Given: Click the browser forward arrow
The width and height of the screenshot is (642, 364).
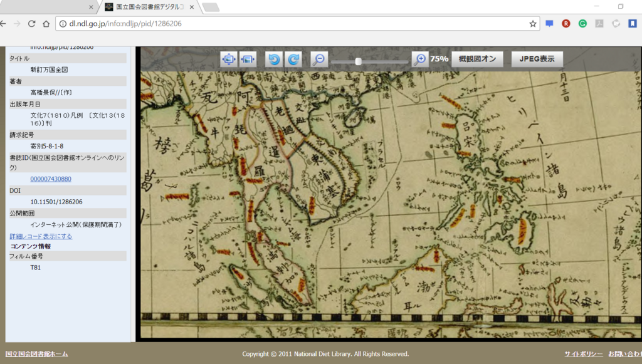Looking at the screenshot, I should pos(17,24).
